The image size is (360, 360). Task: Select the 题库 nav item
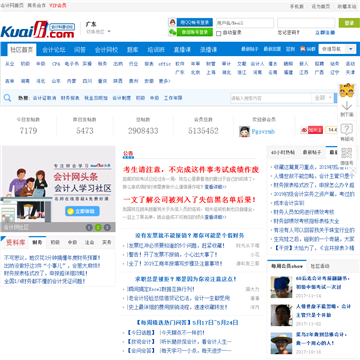coord(132,50)
